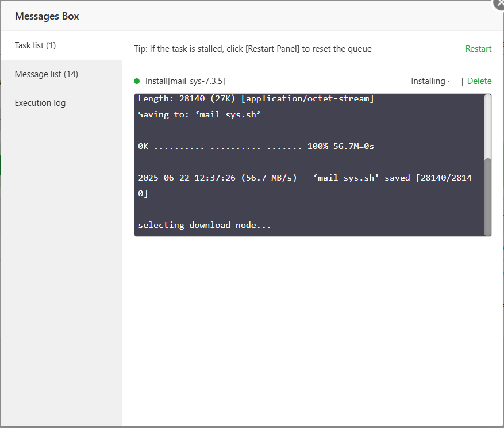Image resolution: width=504 pixels, height=428 pixels.
Task: Click the 'selecting download node...' log line
Action: point(204,224)
